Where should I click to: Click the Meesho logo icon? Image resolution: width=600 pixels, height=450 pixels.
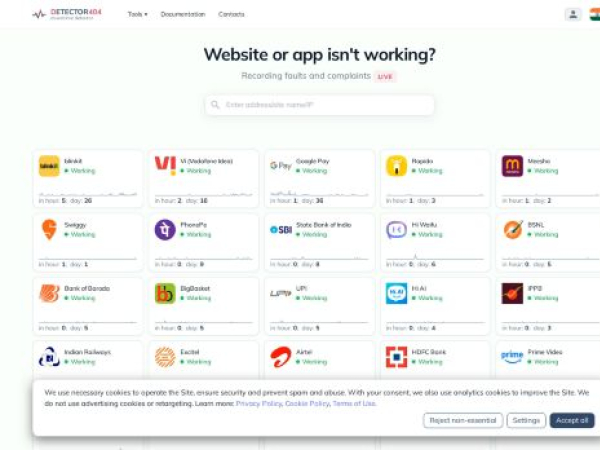[x=512, y=166]
